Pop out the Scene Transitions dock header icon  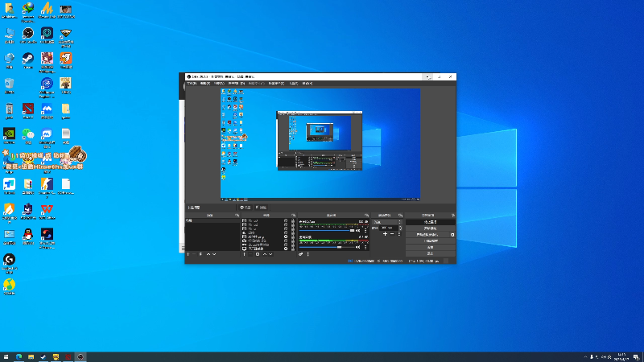click(400, 216)
